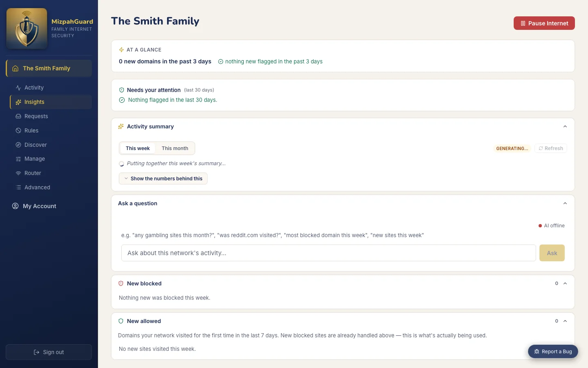The image size is (588, 368).
Task: Click the Activity pulse icon in sidebar
Action: pyautogui.click(x=18, y=88)
